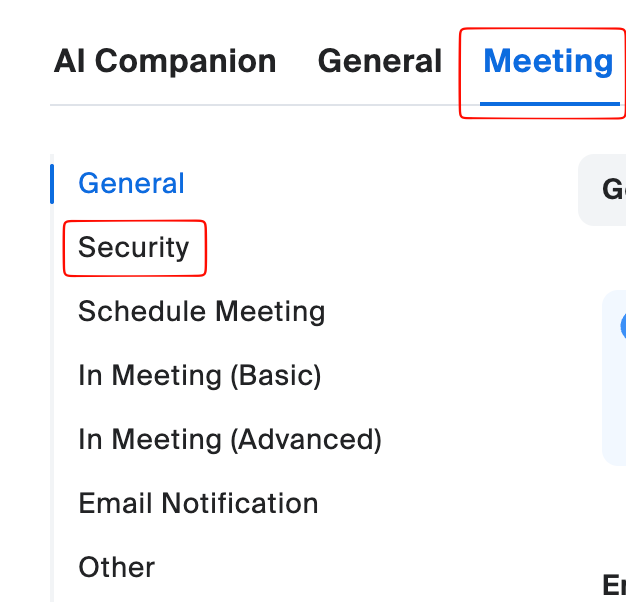Open the Security settings section

(134, 248)
